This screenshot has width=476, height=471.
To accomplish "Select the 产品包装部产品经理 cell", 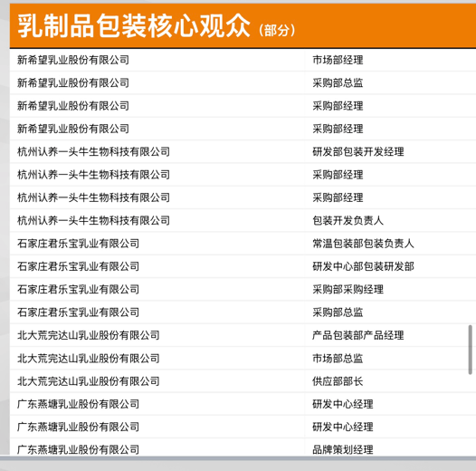I will point(358,335).
